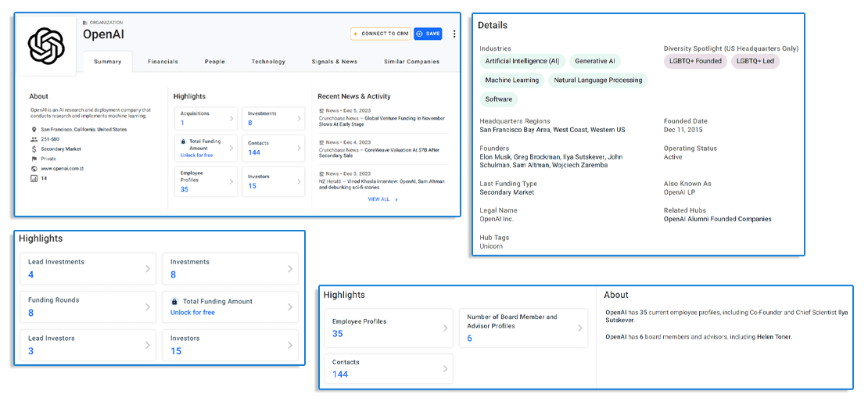Open the Signals & News tab
The width and height of the screenshot is (868, 405).
(335, 62)
